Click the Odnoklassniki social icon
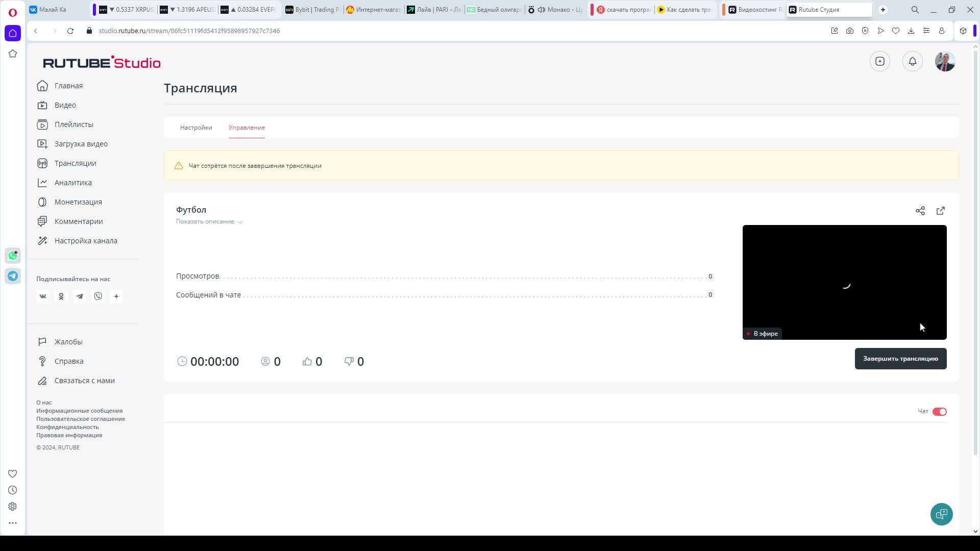The width and height of the screenshot is (980, 551). click(x=61, y=296)
